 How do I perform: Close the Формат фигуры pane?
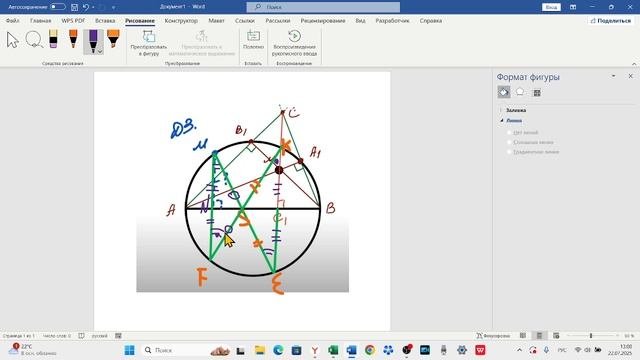click(630, 76)
